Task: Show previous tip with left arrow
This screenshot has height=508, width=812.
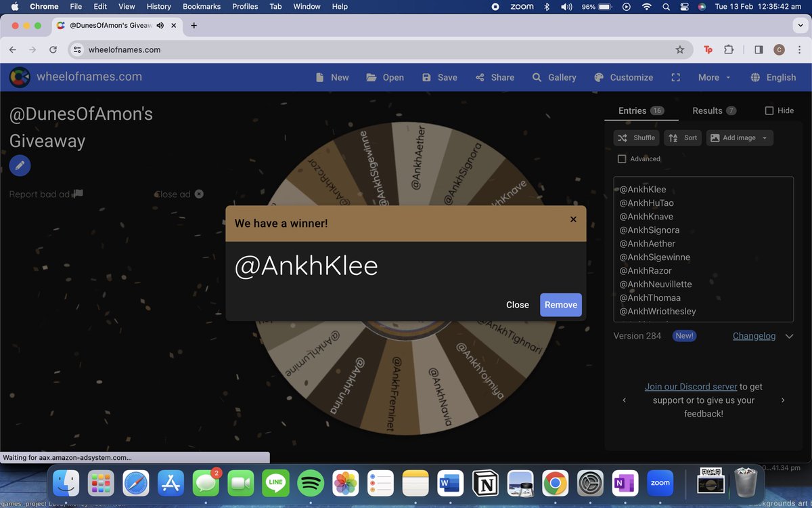Action: [624, 400]
